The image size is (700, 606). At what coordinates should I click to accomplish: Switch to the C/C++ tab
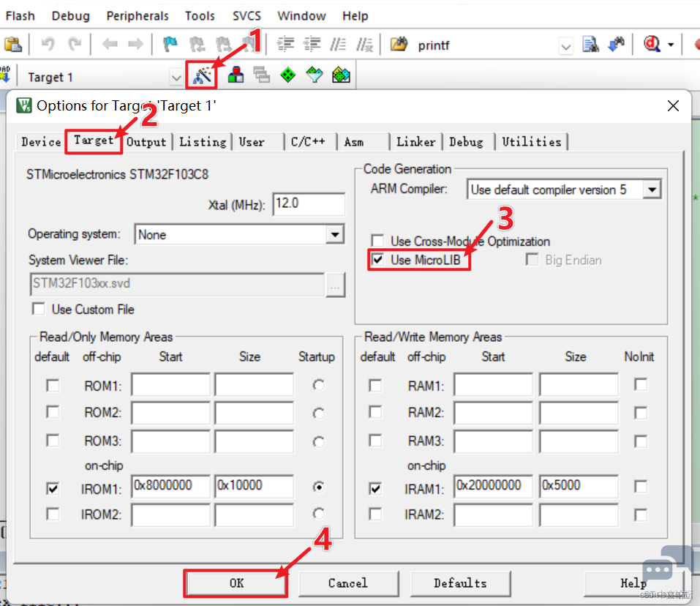pyautogui.click(x=309, y=142)
